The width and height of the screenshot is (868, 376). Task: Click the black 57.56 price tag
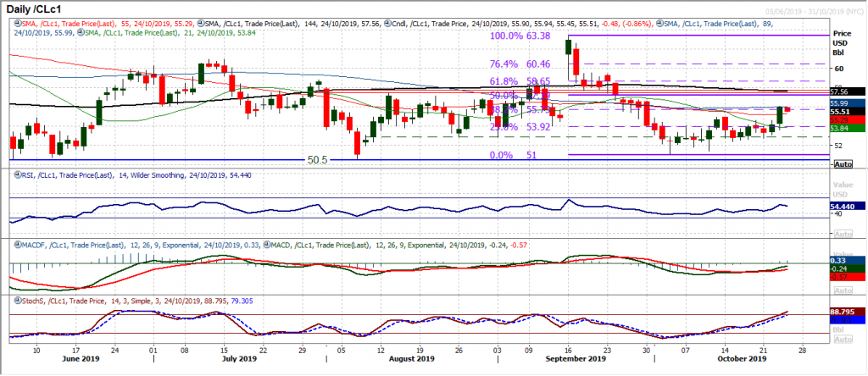click(849, 91)
